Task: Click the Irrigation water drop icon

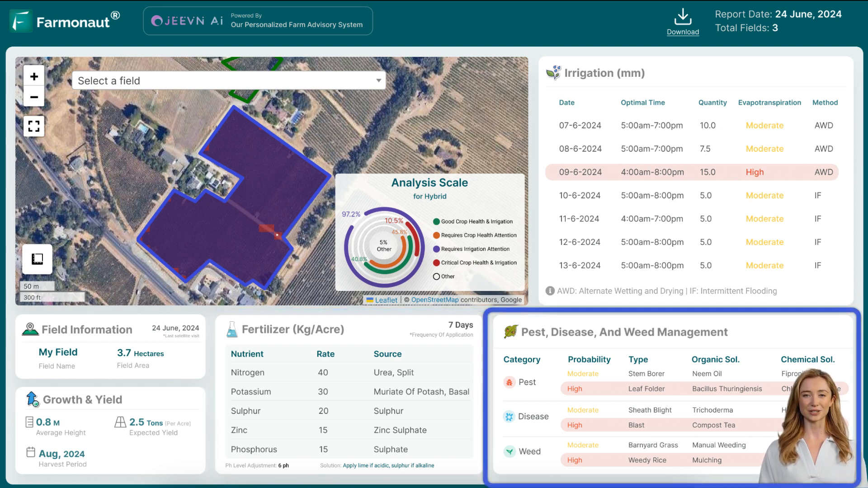Action: coord(553,73)
